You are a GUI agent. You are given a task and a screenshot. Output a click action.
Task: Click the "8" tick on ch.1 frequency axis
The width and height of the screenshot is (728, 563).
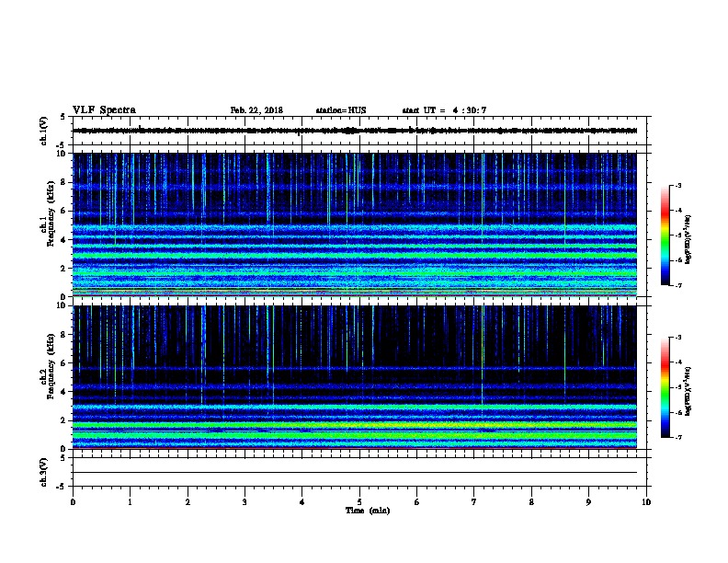click(63, 182)
